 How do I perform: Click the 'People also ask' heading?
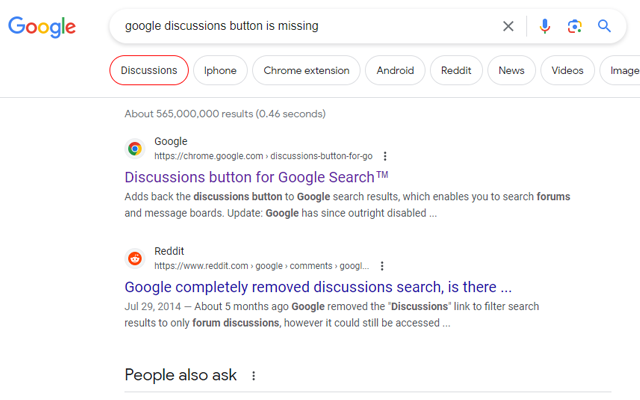tap(180, 375)
